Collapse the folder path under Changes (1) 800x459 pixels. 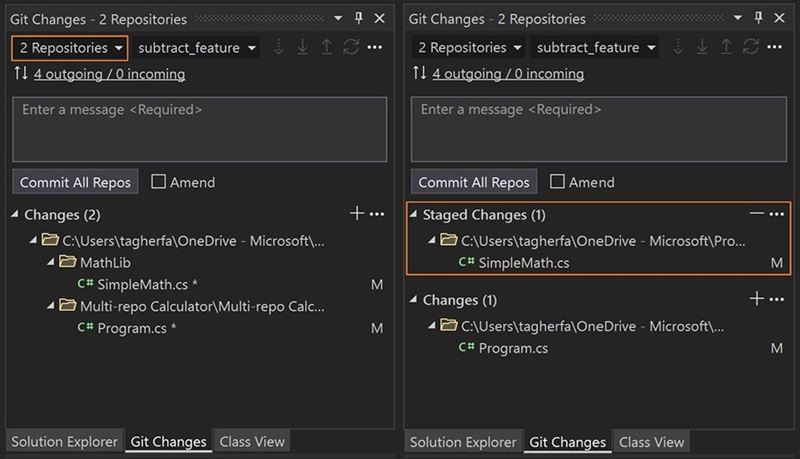[432, 325]
